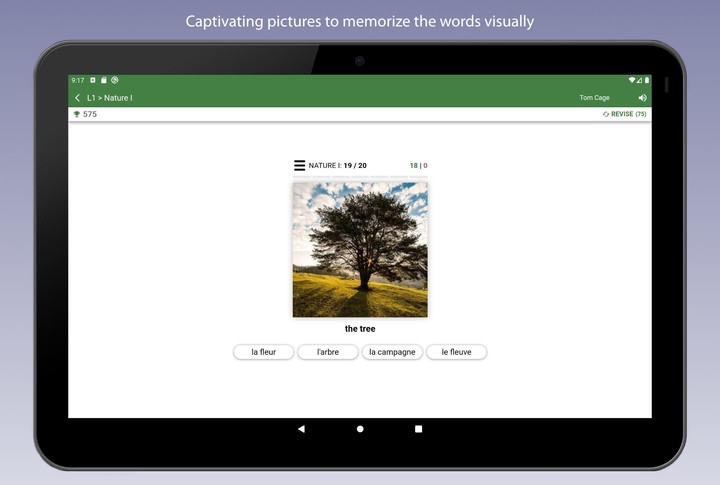Click the Tom Cage profile name

pyautogui.click(x=594, y=98)
